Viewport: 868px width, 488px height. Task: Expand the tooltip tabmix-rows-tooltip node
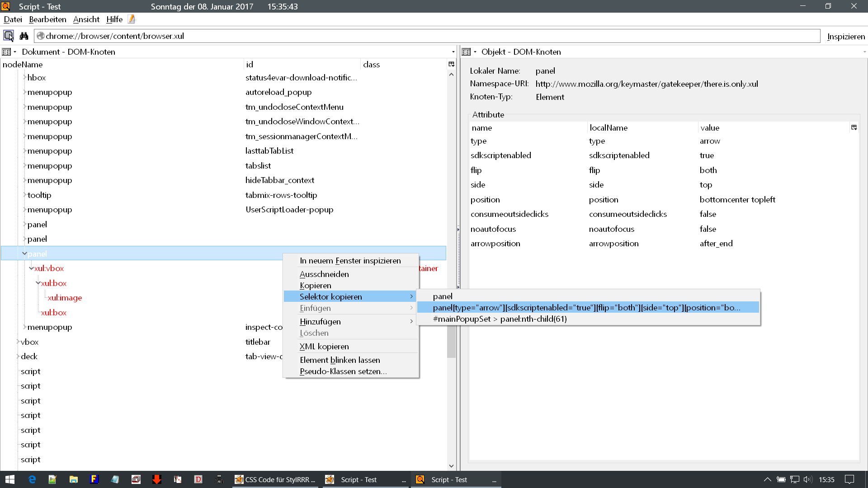[24, 195]
